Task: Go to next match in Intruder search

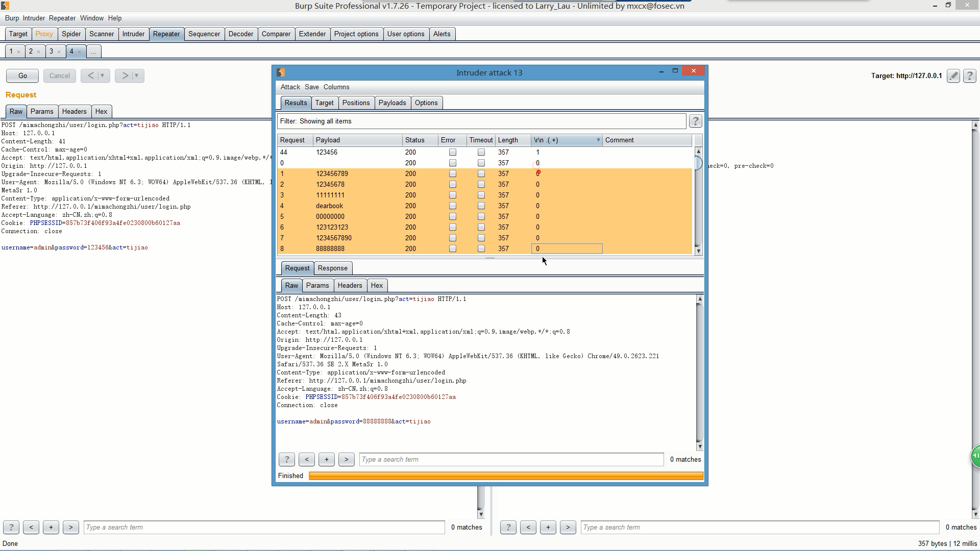Action: [x=346, y=459]
